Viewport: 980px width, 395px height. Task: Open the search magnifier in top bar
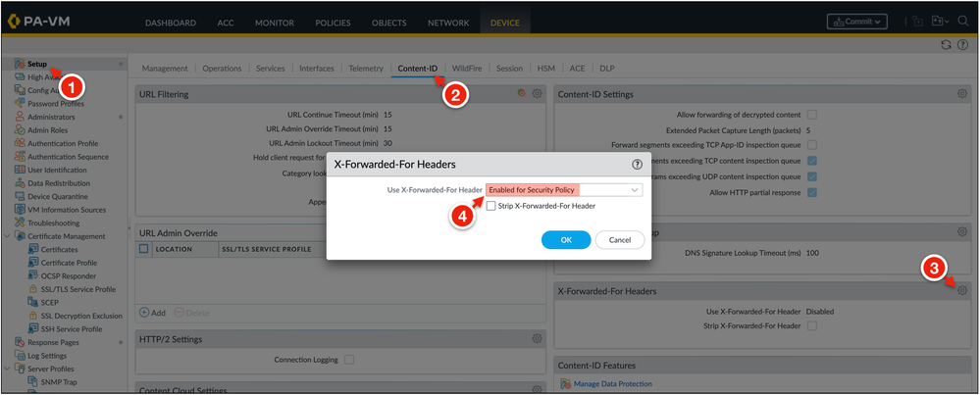coord(962,22)
